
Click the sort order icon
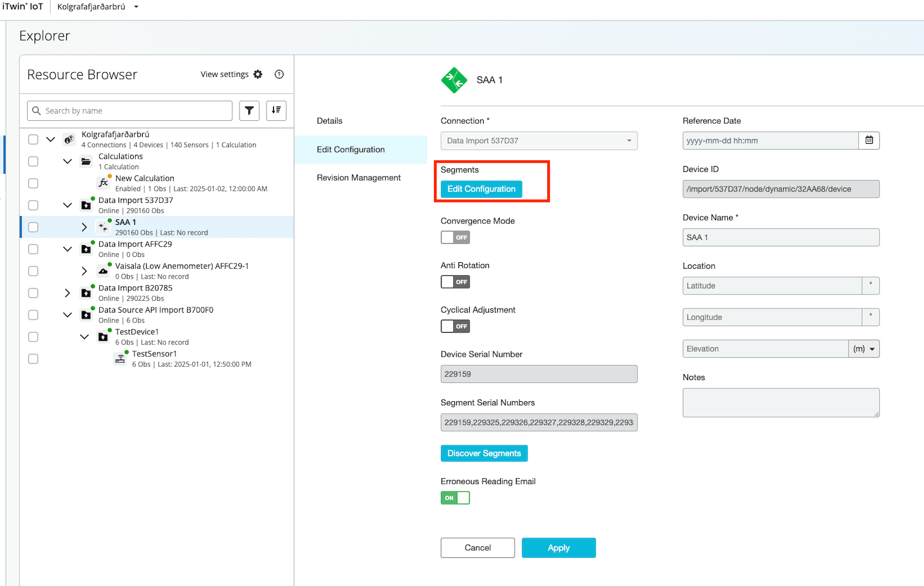[276, 110]
